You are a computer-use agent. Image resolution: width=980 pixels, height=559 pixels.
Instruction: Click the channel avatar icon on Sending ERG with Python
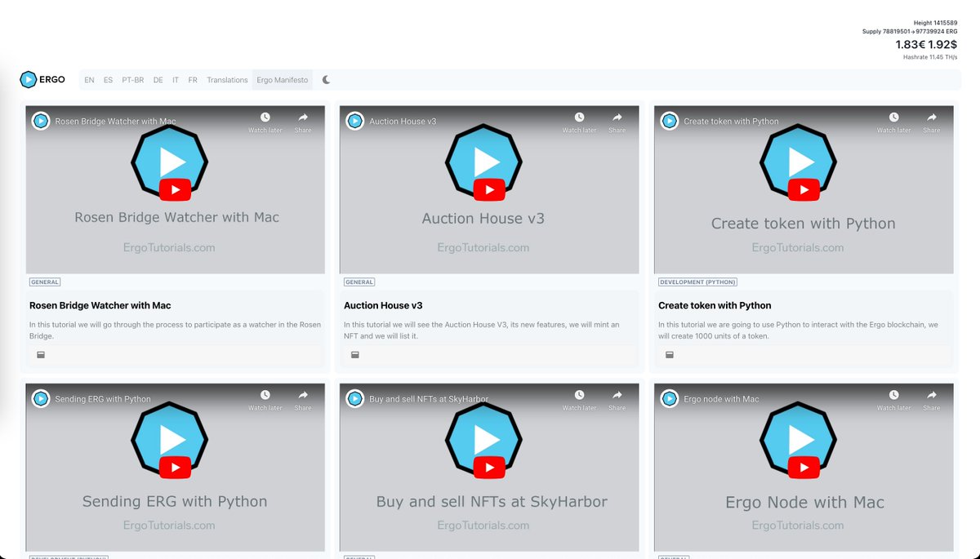(x=40, y=398)
